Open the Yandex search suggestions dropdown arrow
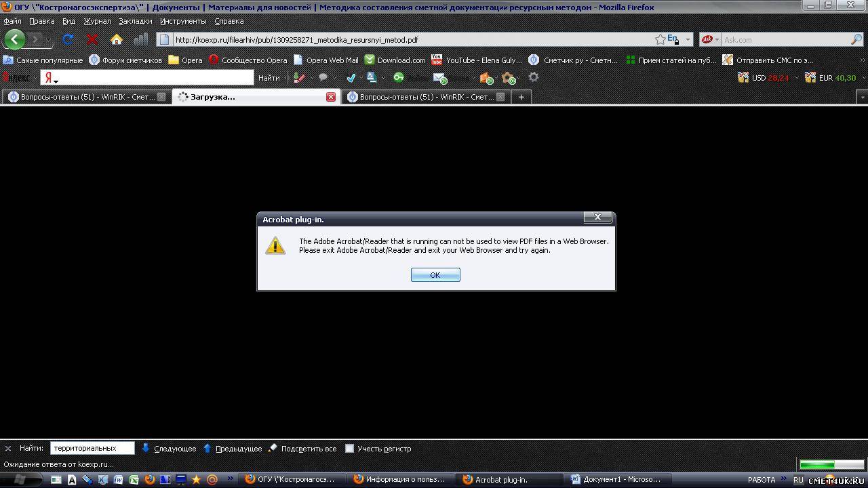This screenshot has width=868, height=488. click(x=56, y=81)
